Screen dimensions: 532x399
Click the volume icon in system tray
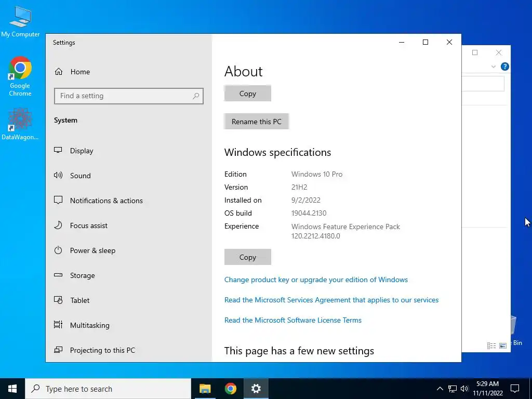click(x=464, y=389)
